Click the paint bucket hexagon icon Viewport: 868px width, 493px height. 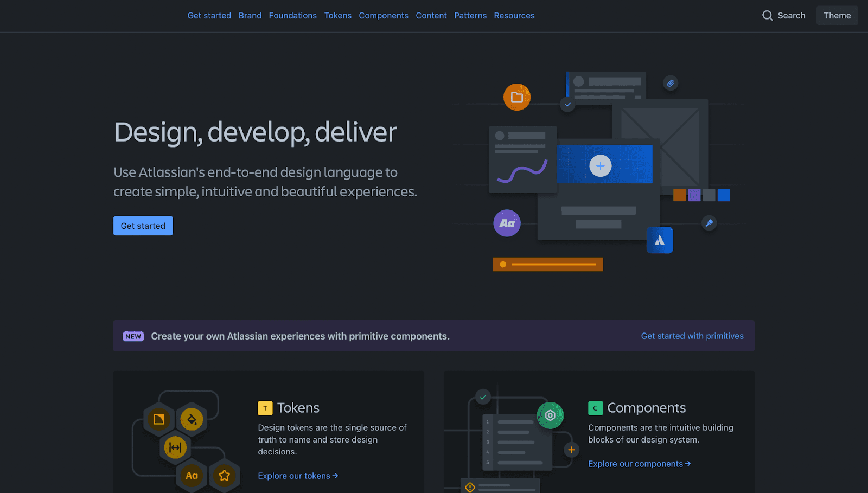(192, 419)
